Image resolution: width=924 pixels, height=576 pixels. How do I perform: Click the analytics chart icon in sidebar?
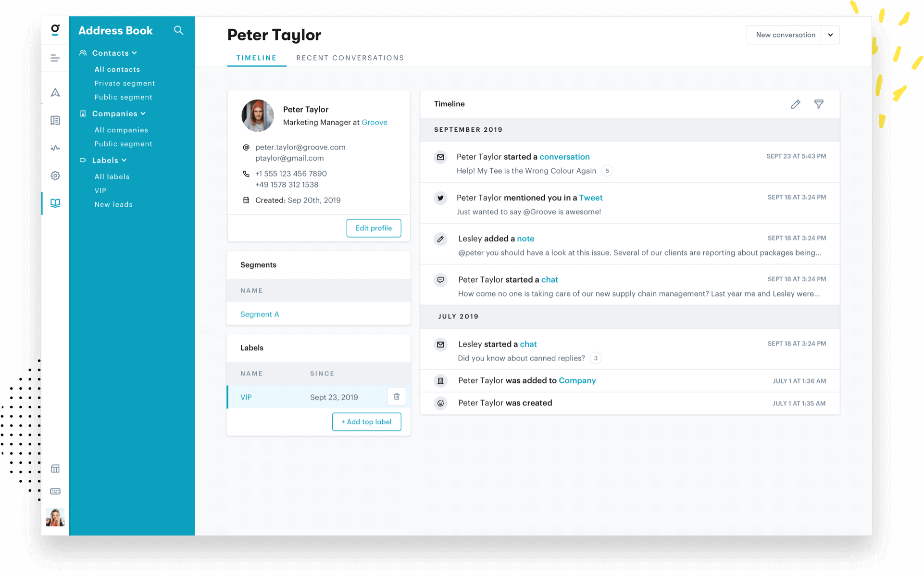point(55,147)
